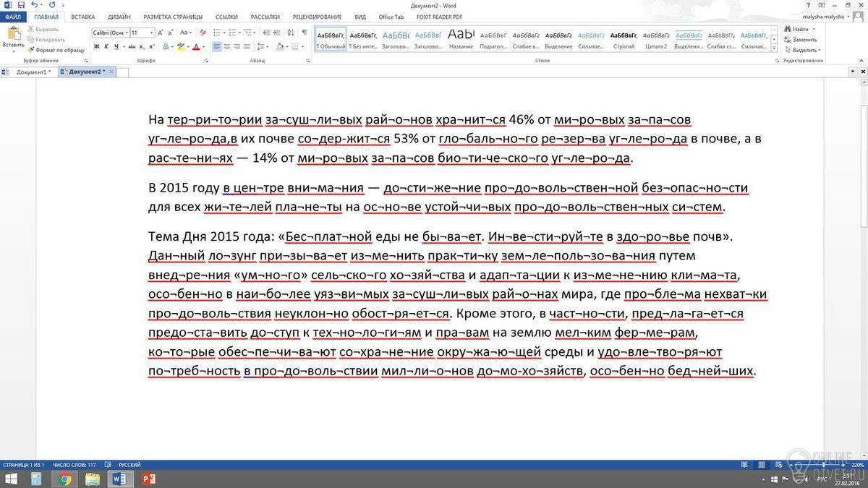Viewport: 868px width, 488px height.
Task: Apply the yellow text highlight color
Action: coord(181,47)
